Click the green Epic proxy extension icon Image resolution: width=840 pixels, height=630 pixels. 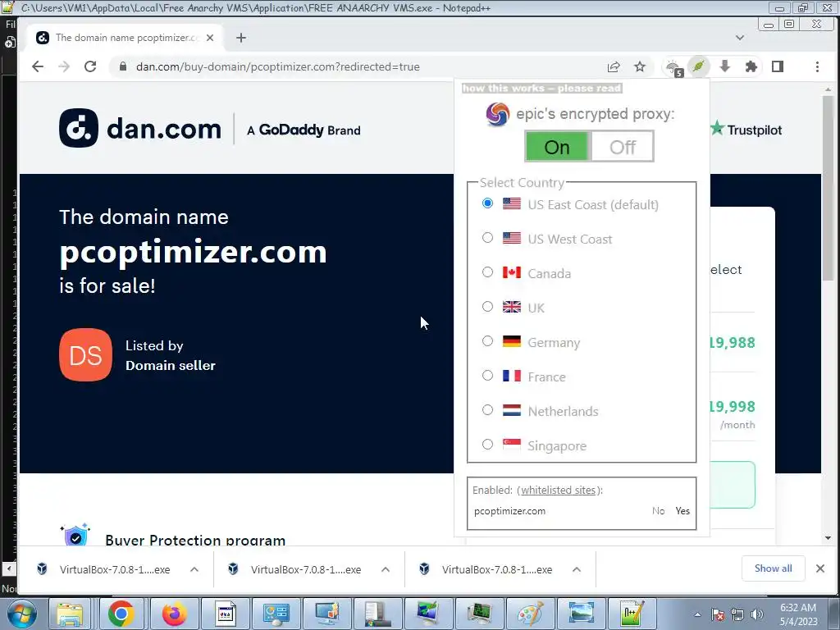(x=699, y=66)
